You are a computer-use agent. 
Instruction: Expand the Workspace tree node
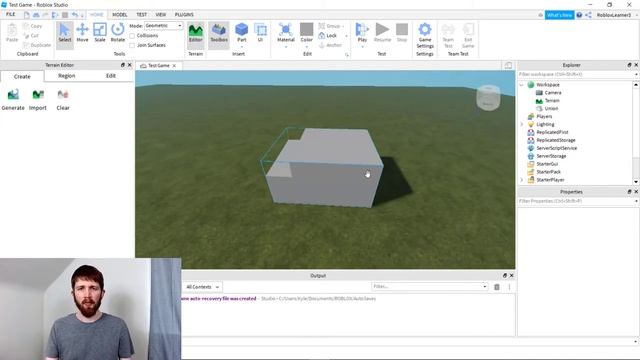tap(522, 85)
